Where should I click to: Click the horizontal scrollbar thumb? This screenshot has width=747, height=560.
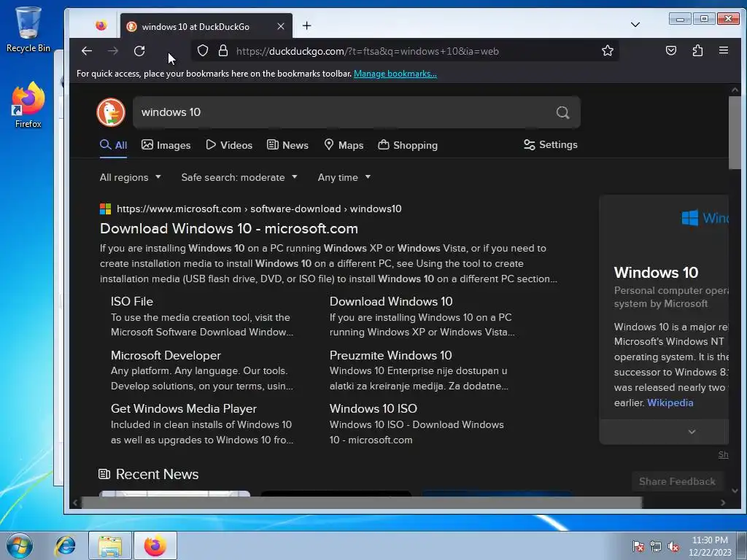362,502
